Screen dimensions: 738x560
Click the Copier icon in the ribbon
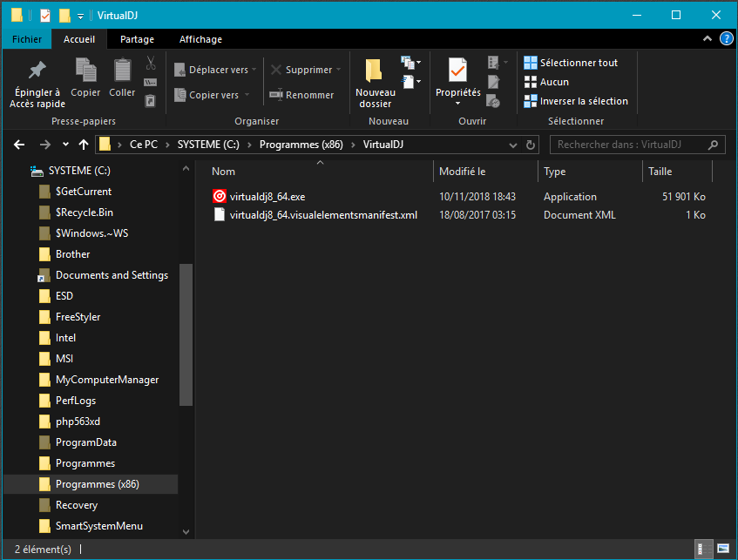pos(85,71)
